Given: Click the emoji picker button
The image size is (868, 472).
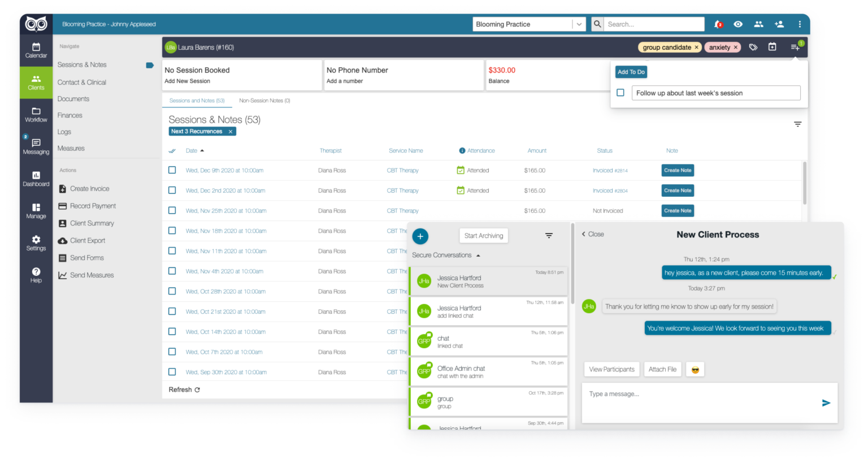Looking at the screenshot, I should coord(695,370).
